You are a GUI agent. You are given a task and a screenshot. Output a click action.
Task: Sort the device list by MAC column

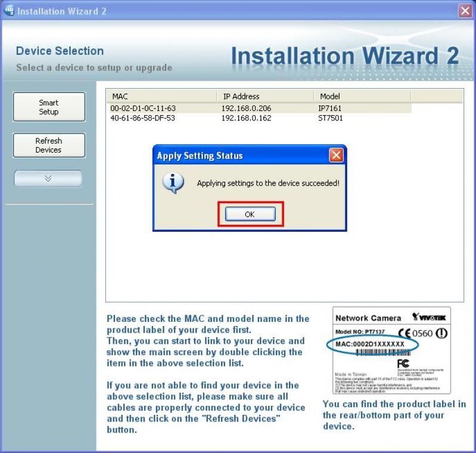pos(160,97)
